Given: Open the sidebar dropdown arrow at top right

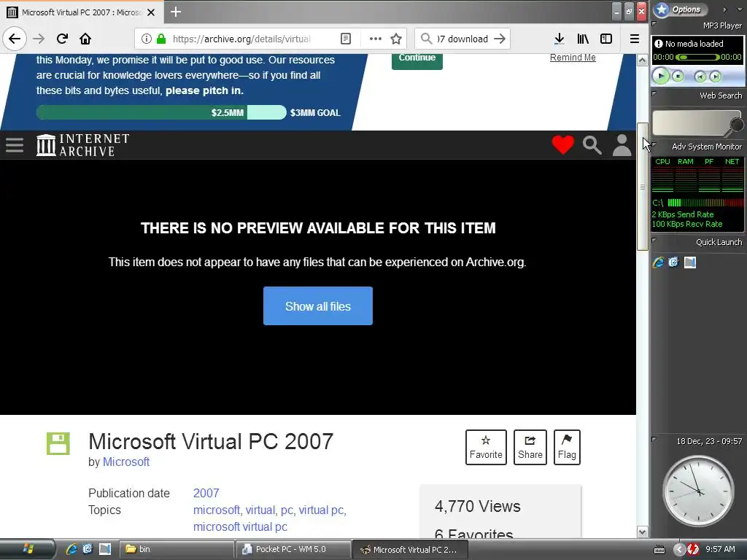Looking at the screenshot, I should 738,9.
